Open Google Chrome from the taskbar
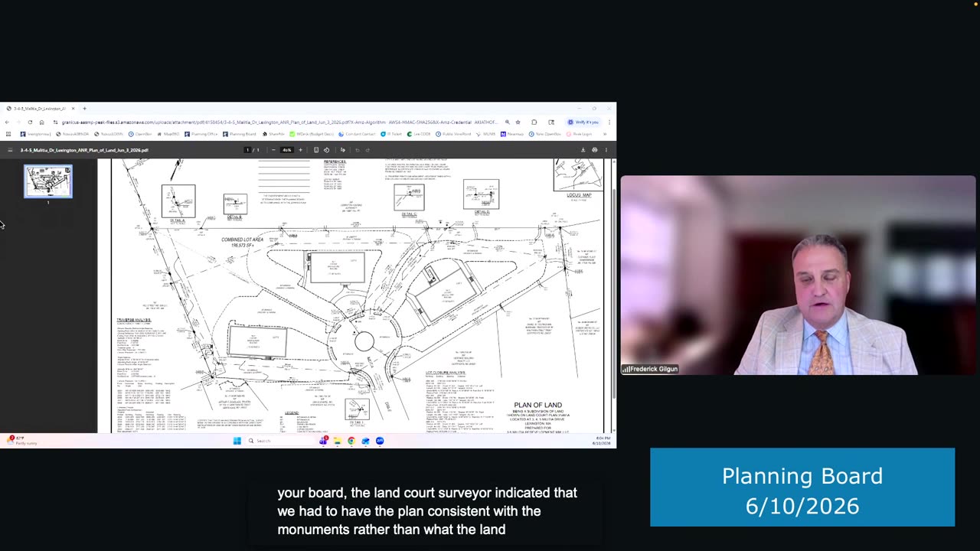The image size is (980, 551). tap(351, 441)
